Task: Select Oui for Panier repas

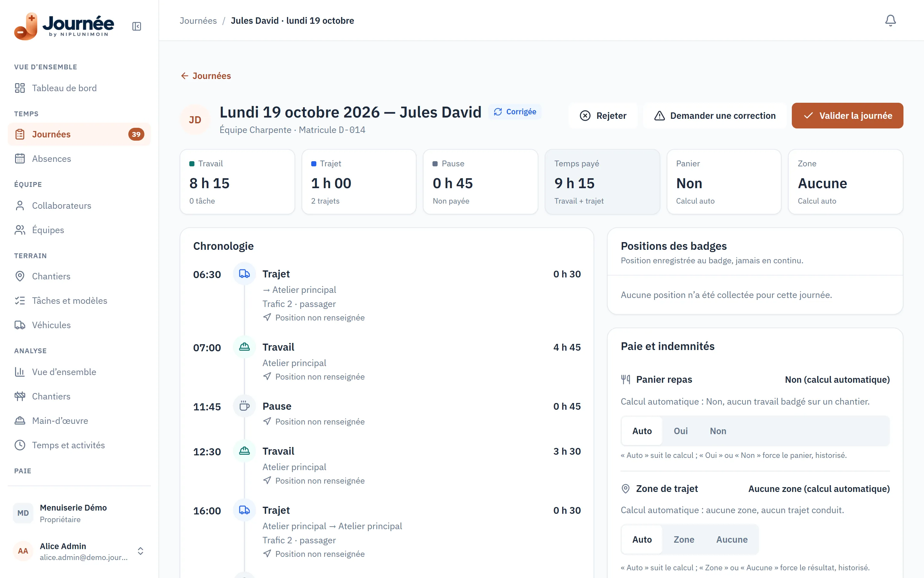Action: tap(680, 431)
